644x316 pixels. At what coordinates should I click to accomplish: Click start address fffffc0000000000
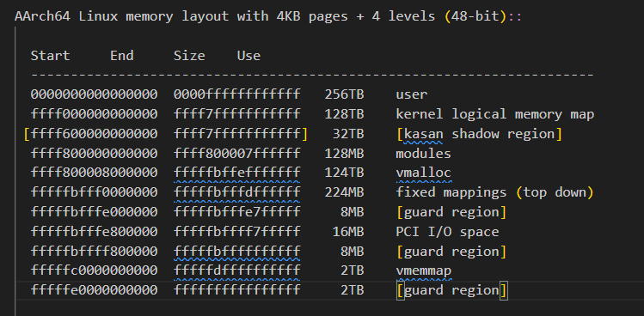[x=94, y=270]
